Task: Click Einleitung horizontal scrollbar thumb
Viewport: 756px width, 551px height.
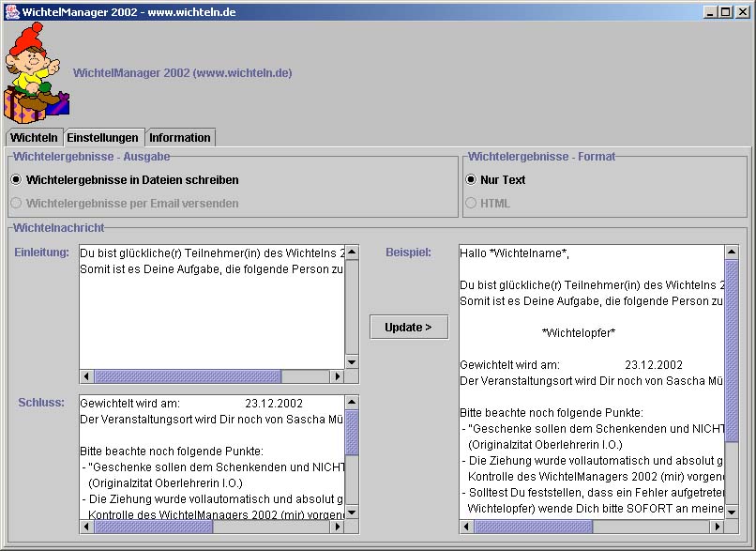Action: (x=187, y=376)
